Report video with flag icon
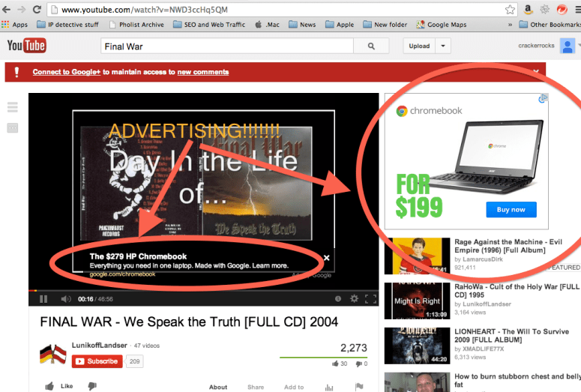 click(359, 387)
